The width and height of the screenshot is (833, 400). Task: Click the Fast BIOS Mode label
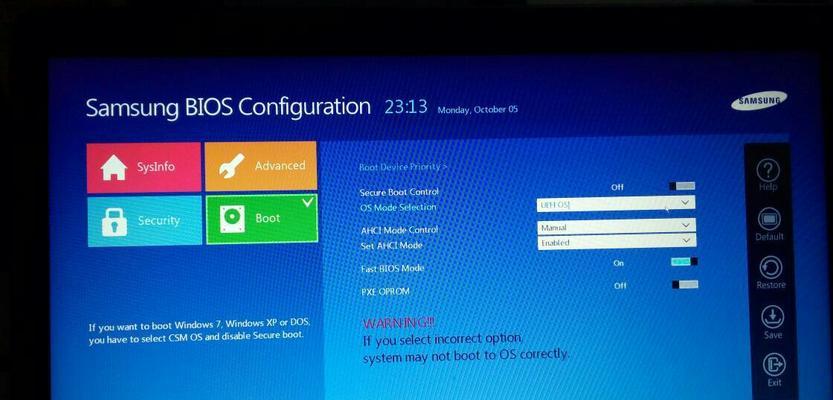(x=393, y=269)
